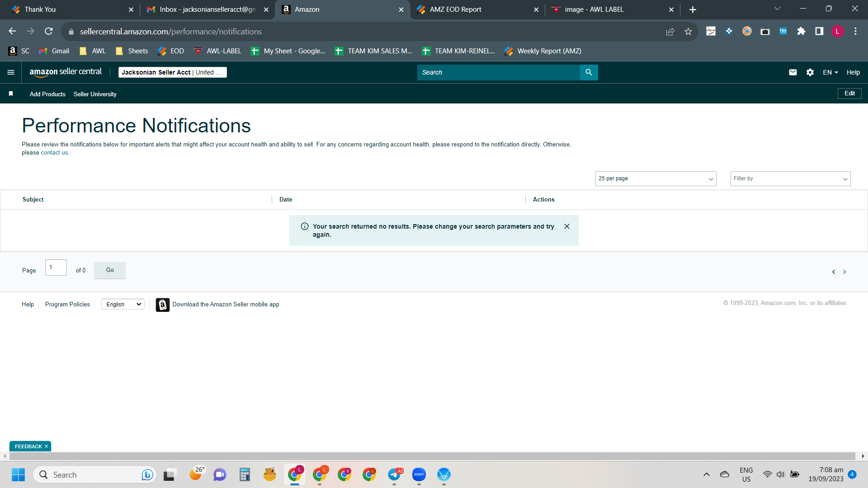
Task: Open the clock and date panel
Action: [x=826, y=474]
